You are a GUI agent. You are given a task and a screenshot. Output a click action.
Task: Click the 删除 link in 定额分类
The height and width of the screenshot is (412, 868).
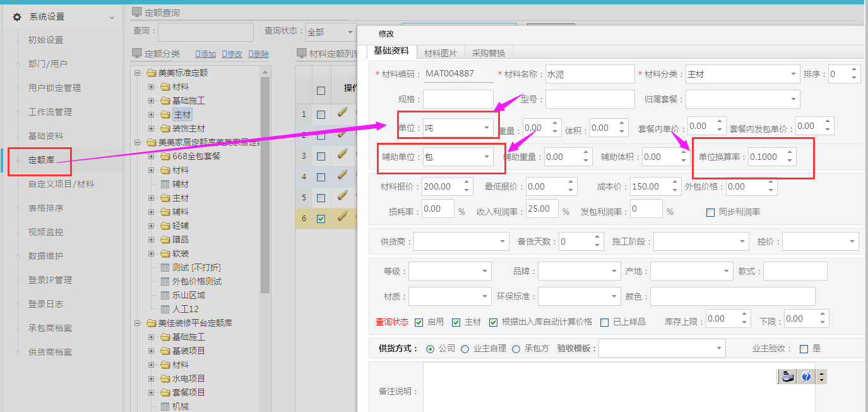coord(258,54)
